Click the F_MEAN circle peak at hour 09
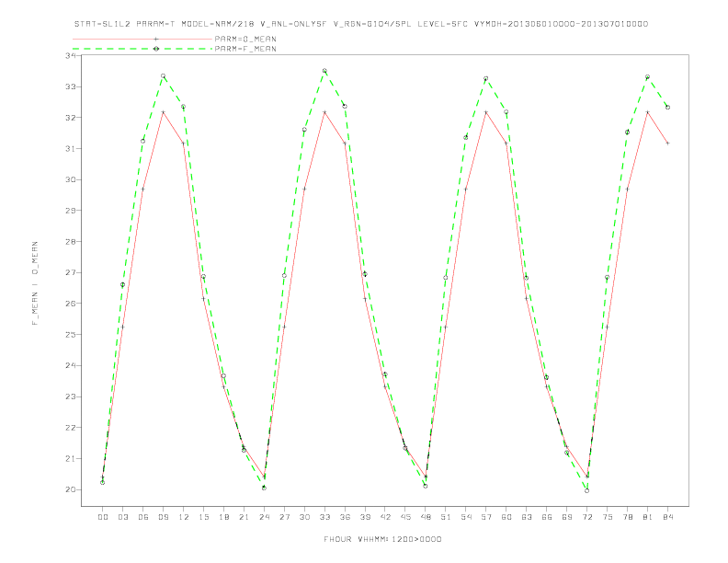The image size is (728, 563). coord(163,75)
